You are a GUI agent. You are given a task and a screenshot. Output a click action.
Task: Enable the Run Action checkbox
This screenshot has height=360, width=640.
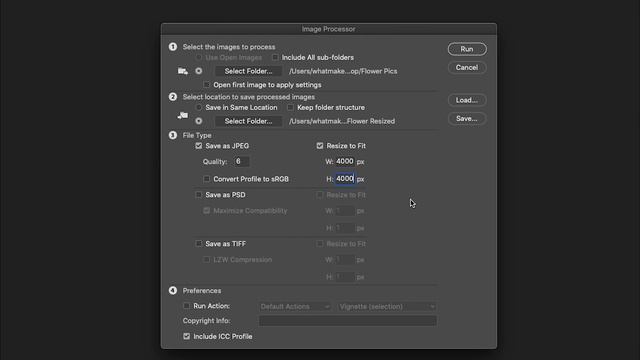click(187, 306)
